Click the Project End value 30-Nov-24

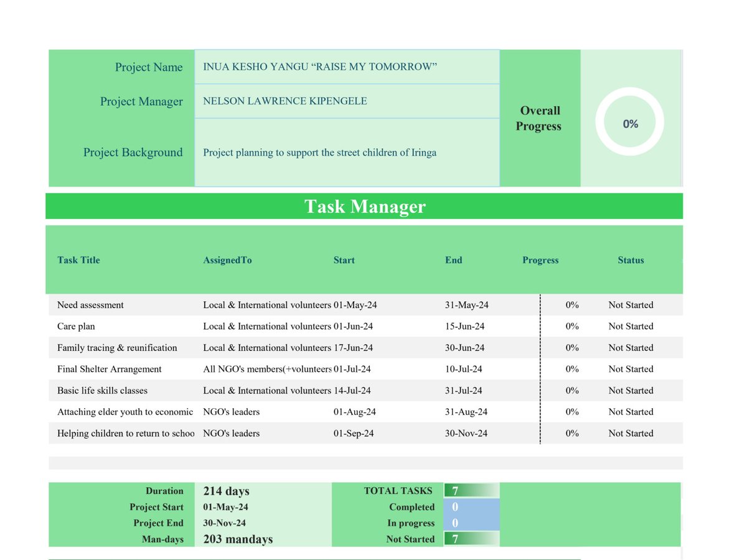coord(224,523)
